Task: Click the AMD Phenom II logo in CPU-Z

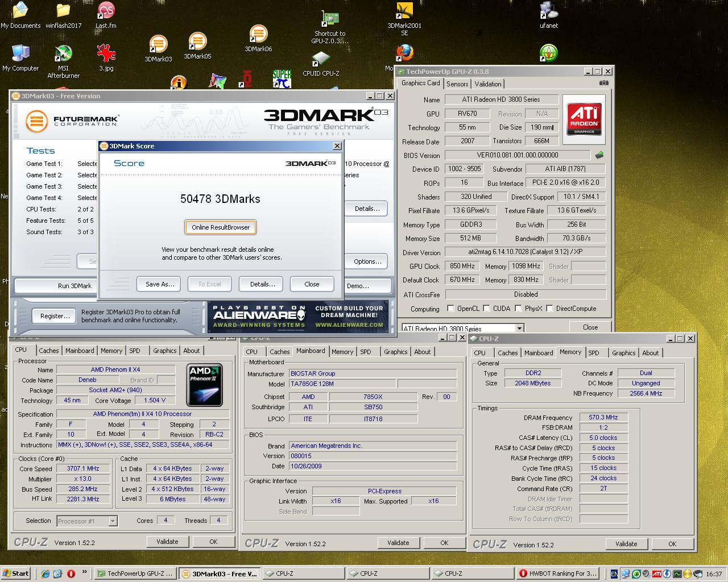Action: [205, 385]
